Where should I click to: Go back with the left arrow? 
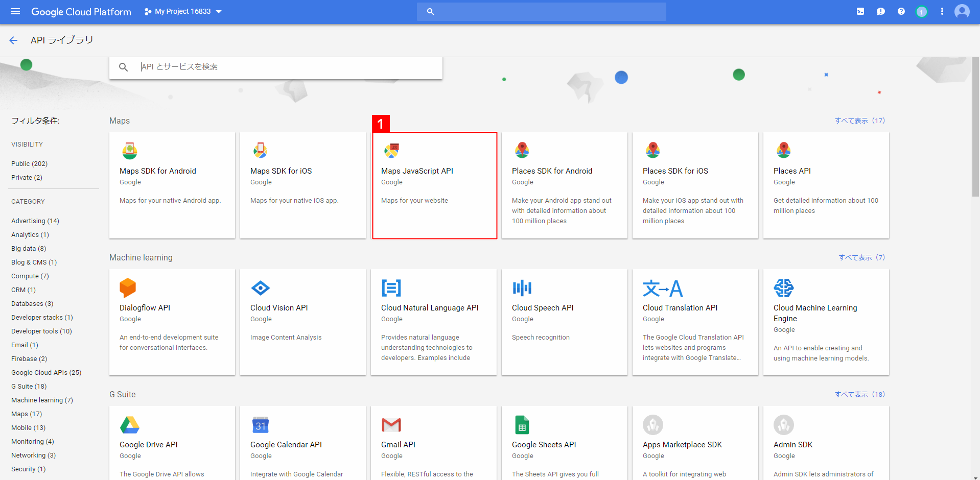click(13, 40)
